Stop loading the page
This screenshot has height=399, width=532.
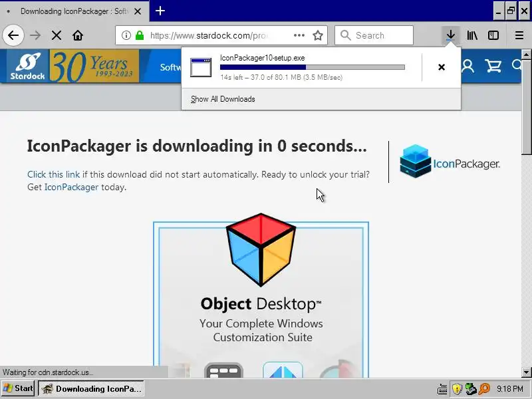pos(57,35)
